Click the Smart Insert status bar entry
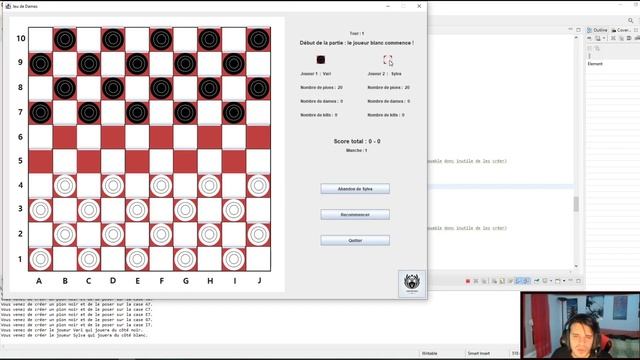This screenshot has width=640, height=360. pos(478,353)
